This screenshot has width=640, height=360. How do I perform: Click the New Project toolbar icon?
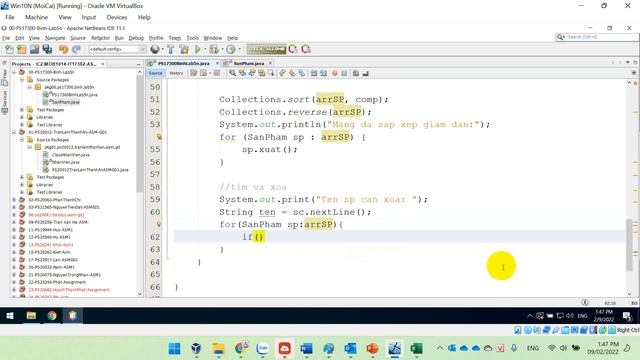[22, 49]
